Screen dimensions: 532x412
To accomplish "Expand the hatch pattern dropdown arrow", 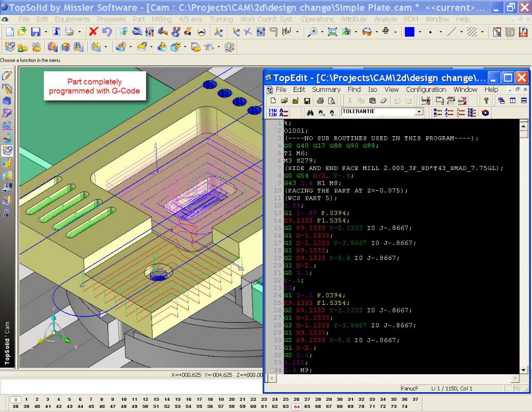I will pos(482,32).
